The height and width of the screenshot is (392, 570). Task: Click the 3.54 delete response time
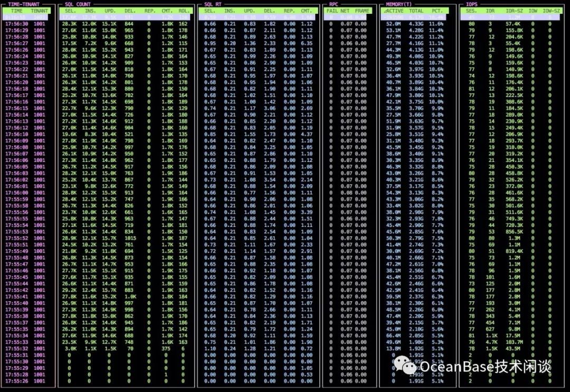(x=269, y=180)
